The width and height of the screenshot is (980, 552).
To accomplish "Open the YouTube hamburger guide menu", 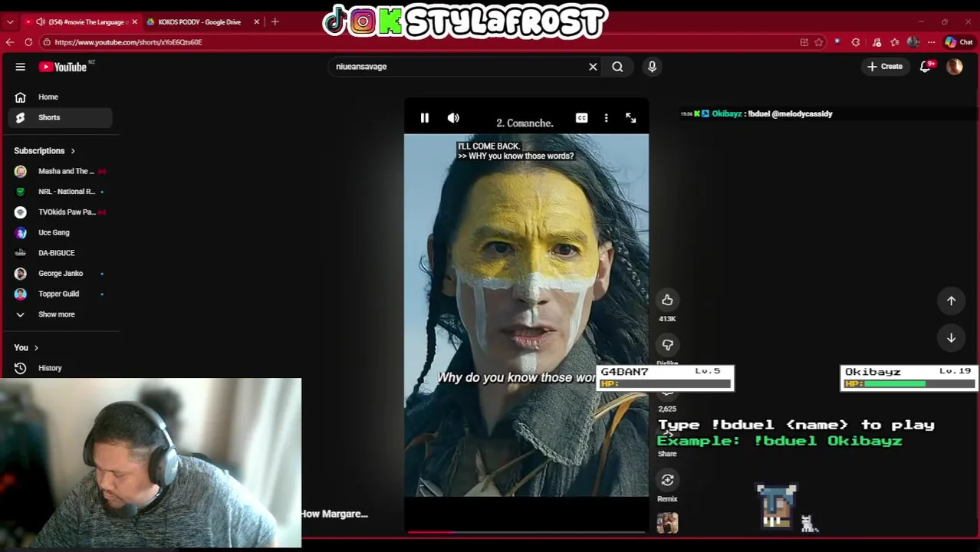I will (x=21, y=67).
